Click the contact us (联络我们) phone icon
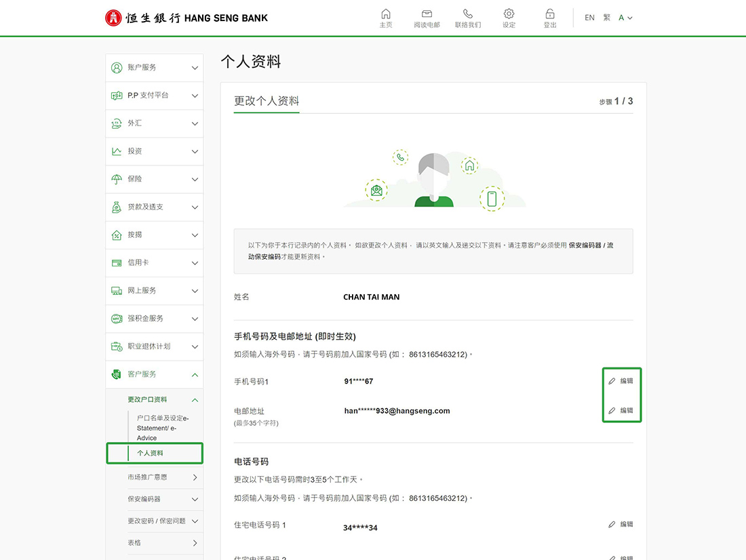Image resolution: width=746 pixels, height=560 pixels. coord(467,14)
